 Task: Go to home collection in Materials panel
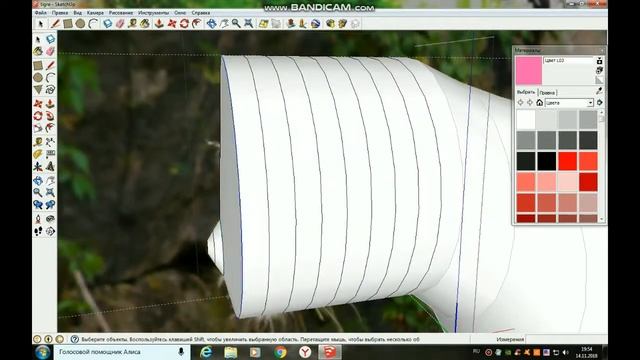[x=540, y=103]
